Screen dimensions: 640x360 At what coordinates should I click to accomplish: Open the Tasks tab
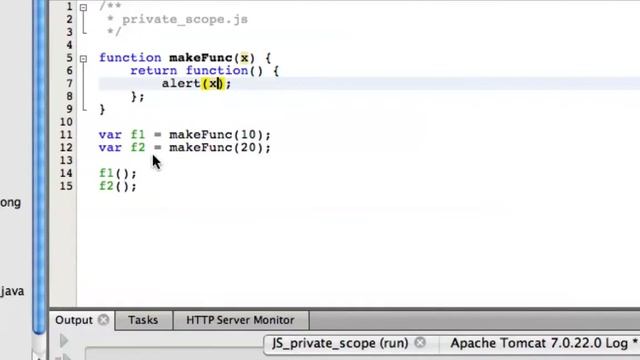143,320
